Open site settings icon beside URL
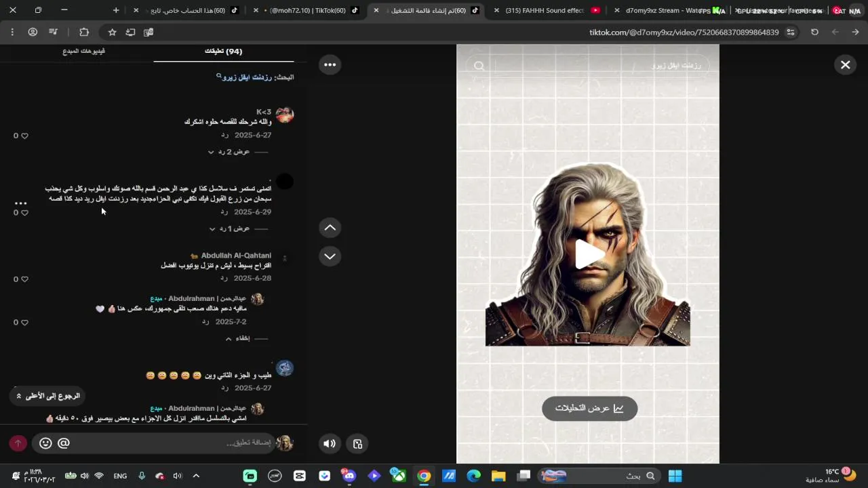This screenshot has height=488, width=868. [791, 32]
